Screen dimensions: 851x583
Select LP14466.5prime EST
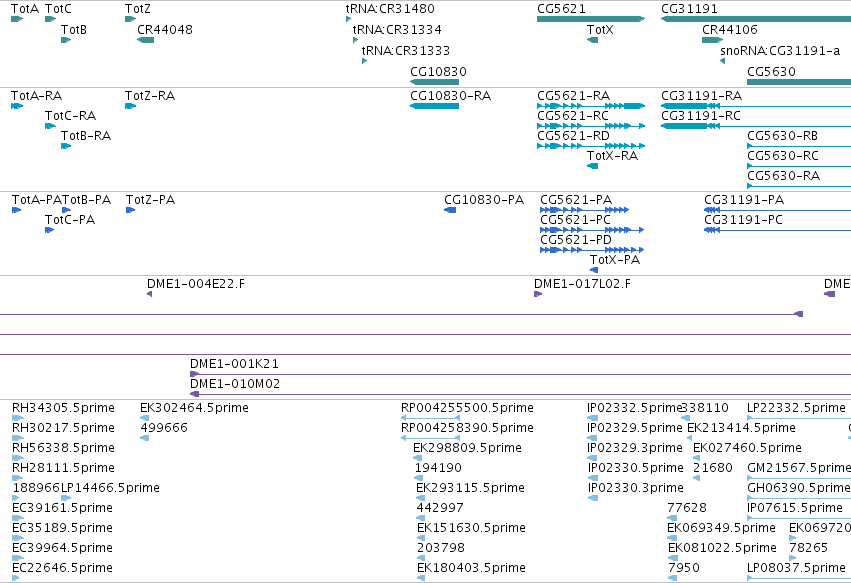(x=66, y=498)
